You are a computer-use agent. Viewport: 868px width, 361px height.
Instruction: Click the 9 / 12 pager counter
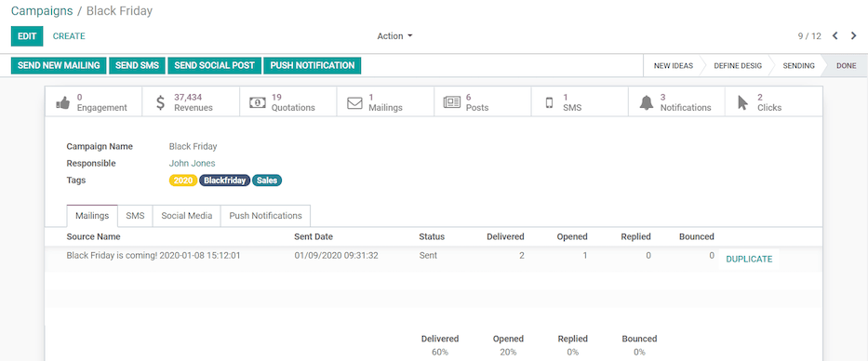click(809, 36)
